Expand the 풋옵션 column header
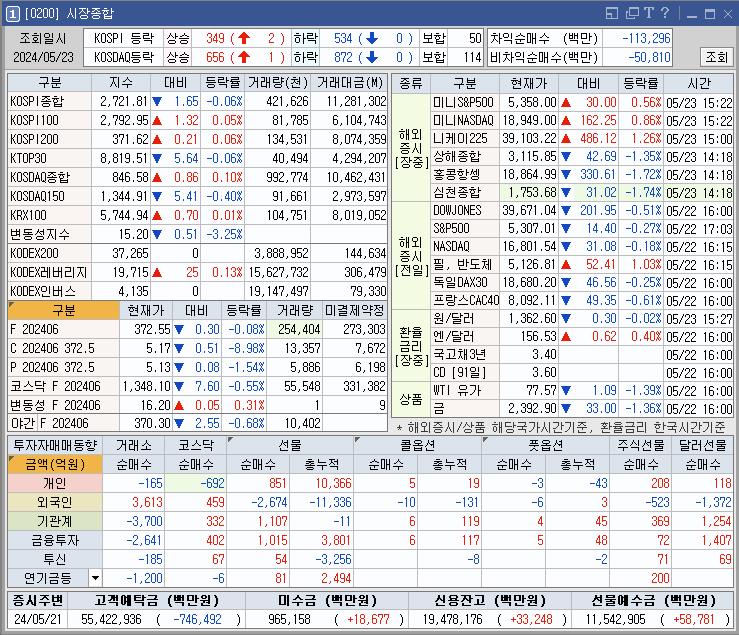 tap(545, 445)
